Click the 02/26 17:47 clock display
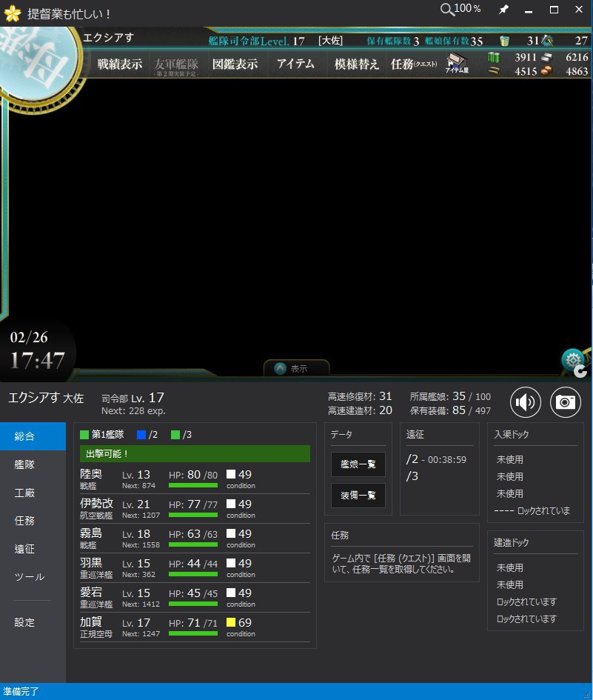The height and width of the screenshot is (700, 593). pyautogui.click(x=38, y=352)
